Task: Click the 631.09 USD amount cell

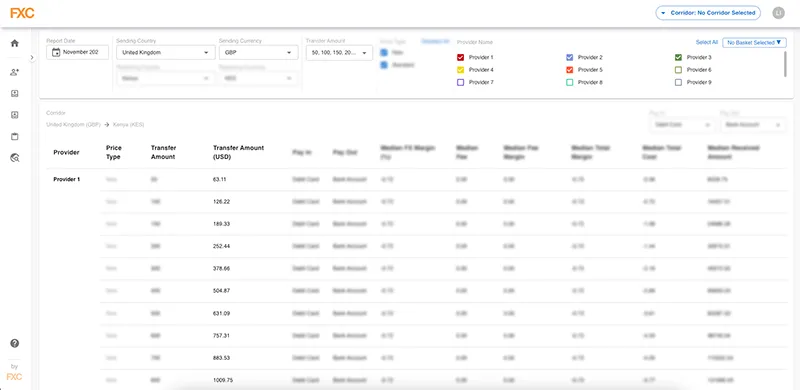Action: pyautogui.click(x=221, y=313)
